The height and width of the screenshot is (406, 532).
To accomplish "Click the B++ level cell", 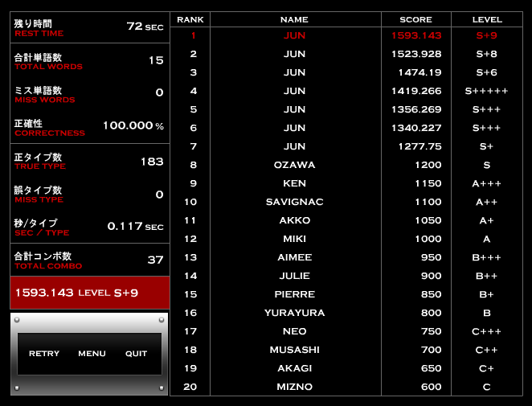I will pos(486,276).
